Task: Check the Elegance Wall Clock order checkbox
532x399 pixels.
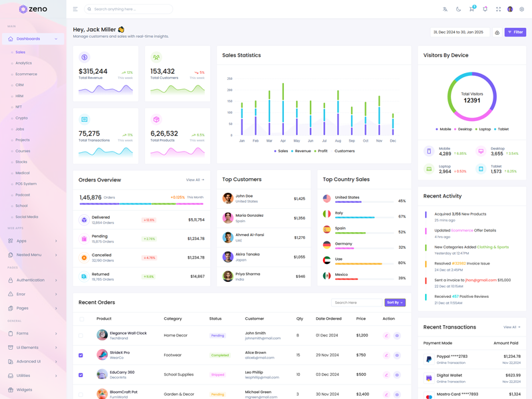Action: tap(81, 336)
